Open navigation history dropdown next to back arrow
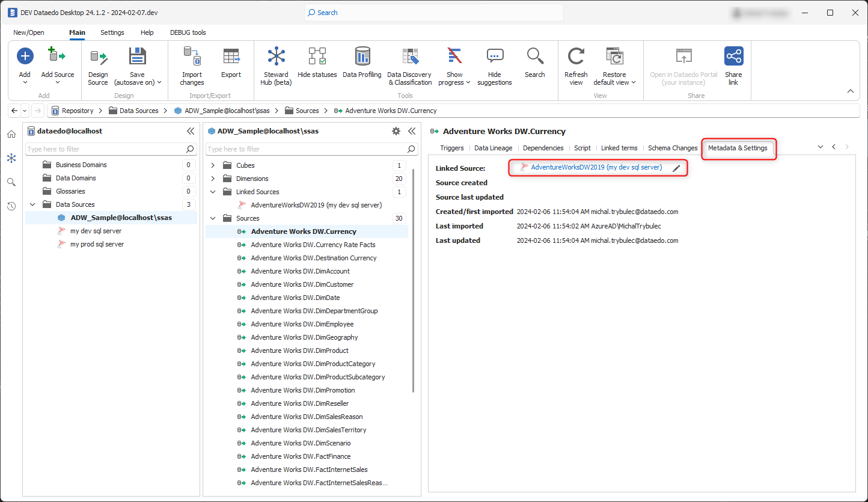The height and width of the screenshot is (502, 868). [25, 111]
